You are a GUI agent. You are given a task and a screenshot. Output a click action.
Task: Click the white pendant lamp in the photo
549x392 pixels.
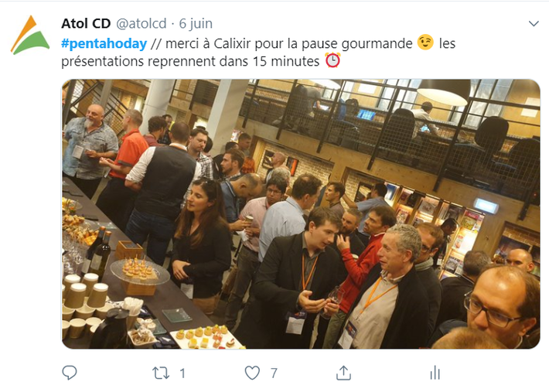(x=445, y=92)
